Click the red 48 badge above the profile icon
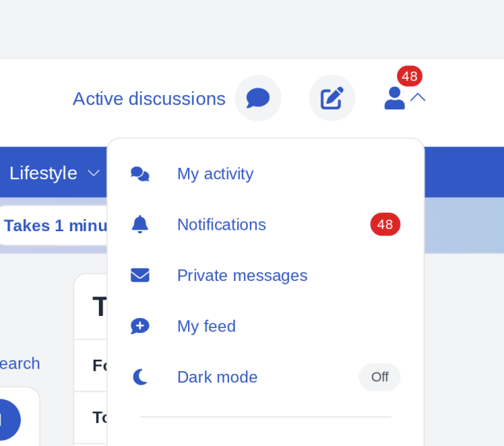504x446 pixels. pyautogui.click(x=410, y=76)
